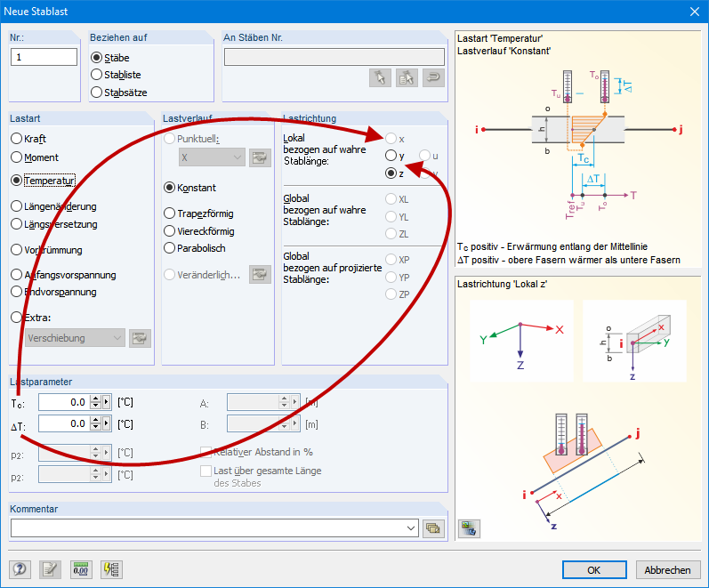Click the Nr. input field

click(44, 57)
